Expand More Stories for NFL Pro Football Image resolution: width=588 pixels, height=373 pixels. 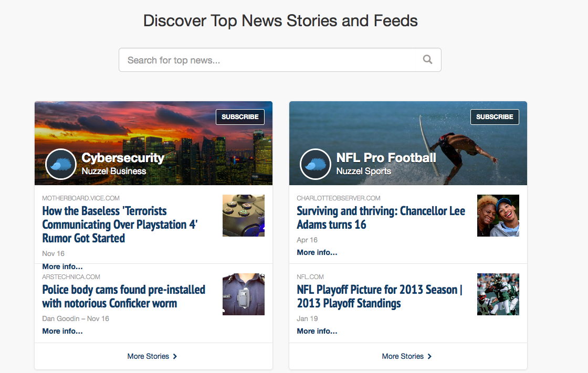tap(407, 356)
